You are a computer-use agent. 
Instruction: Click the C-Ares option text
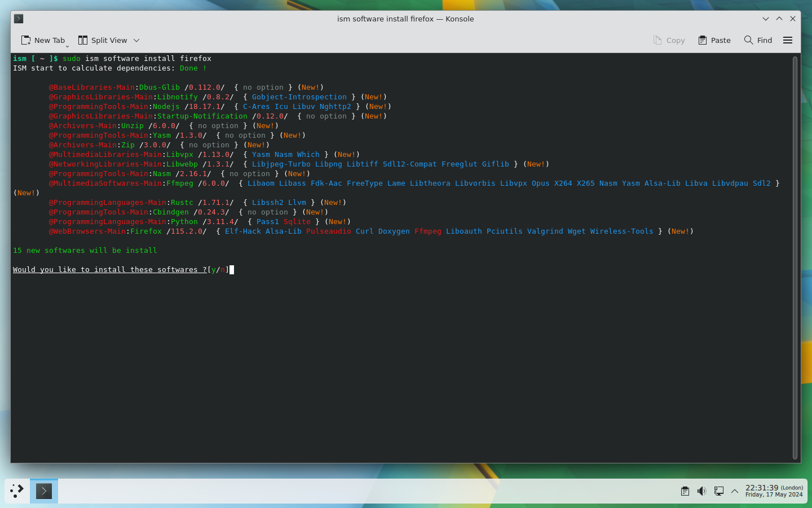coord(257,107)
